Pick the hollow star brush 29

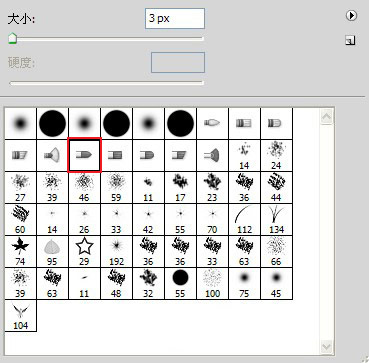[x=84, y=252]
